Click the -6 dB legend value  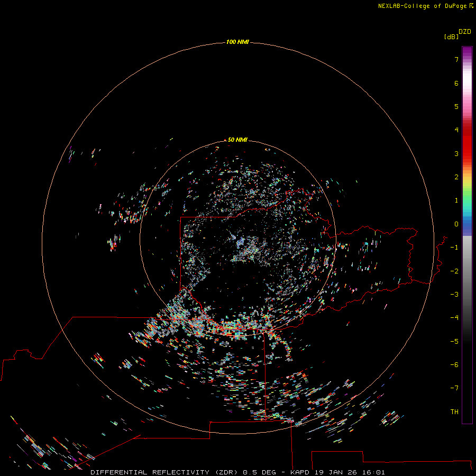tap(454, 365)
